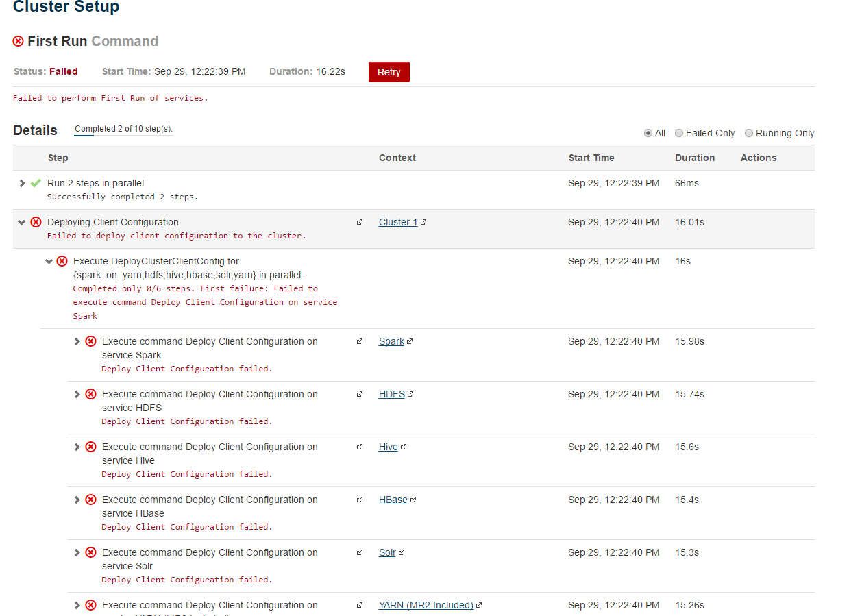Select the All radio button

click(x=648, y=133)
